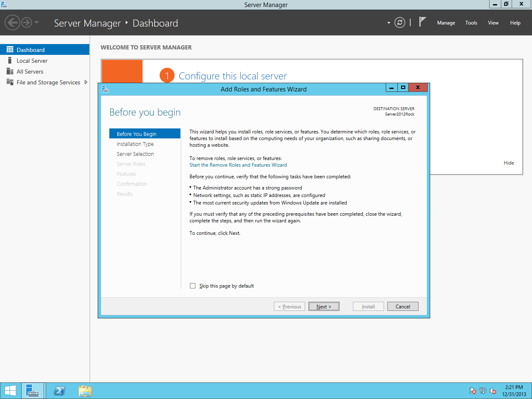
Task: Select the Before You Begin wizard step
Action: tap(145, 134)
